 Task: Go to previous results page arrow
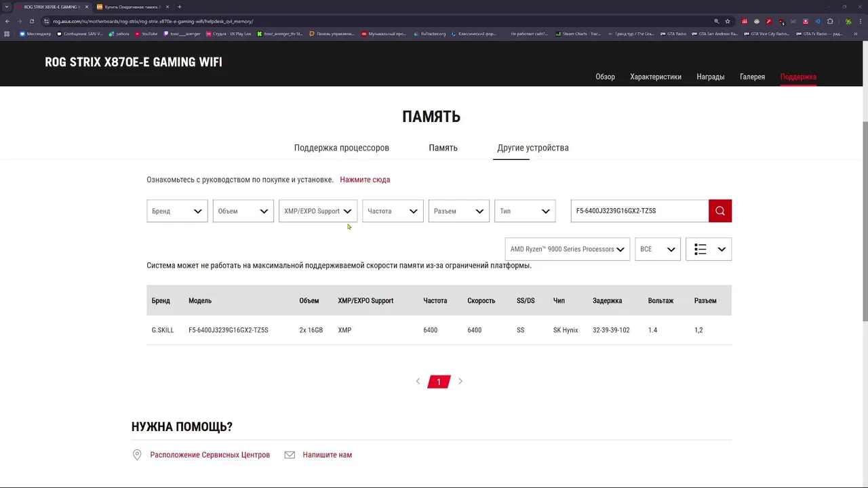point(418,382)
